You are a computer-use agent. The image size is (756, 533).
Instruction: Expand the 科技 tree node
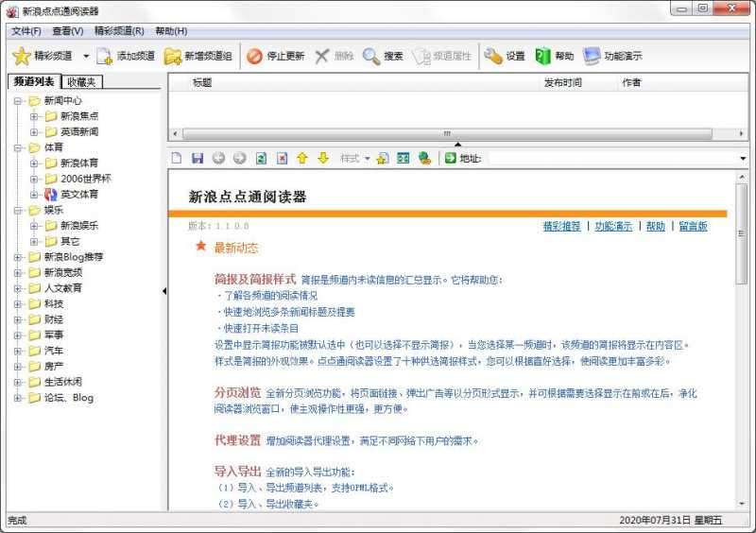pos(18,304)
